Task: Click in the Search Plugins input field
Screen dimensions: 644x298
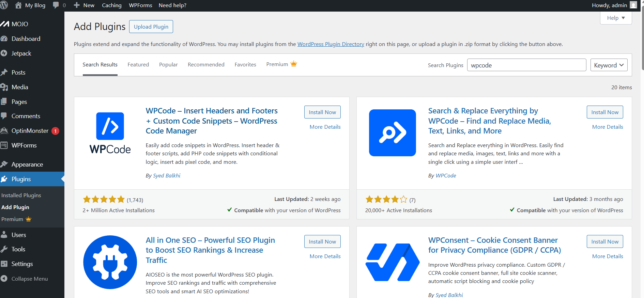Action: [526, 65]
